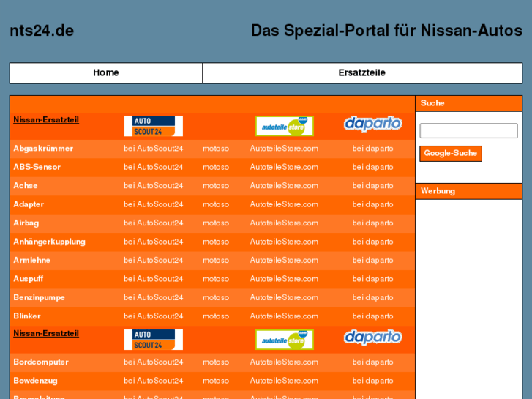Open AutoteileStore.com link for Abgaskrümmer
Screen dimensions: 532x399
285,149
